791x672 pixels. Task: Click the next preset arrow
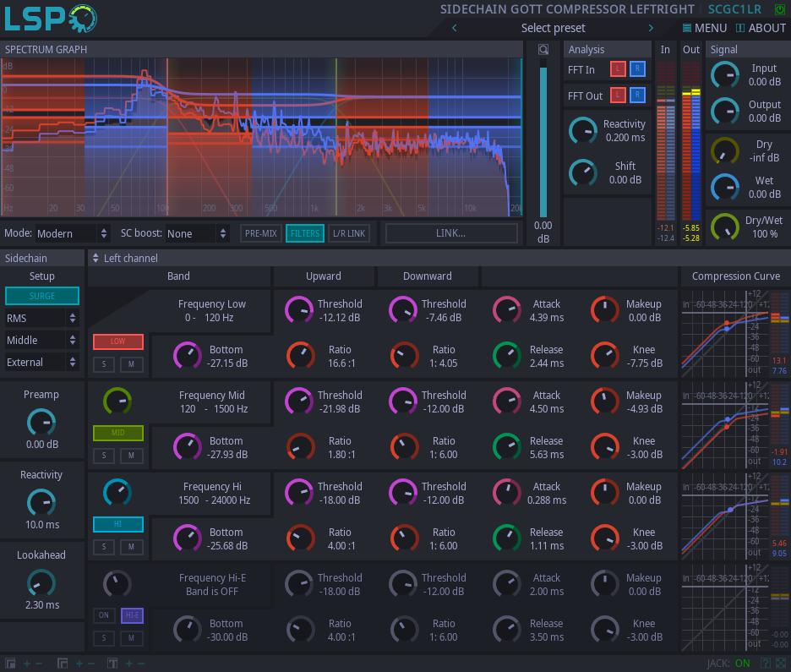click(x=650, y=27)
